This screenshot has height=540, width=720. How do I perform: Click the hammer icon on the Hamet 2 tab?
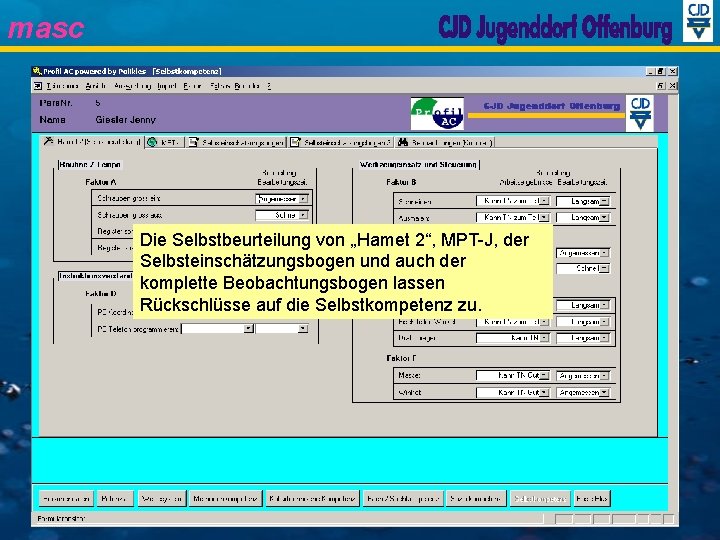(x=48, y=141)
